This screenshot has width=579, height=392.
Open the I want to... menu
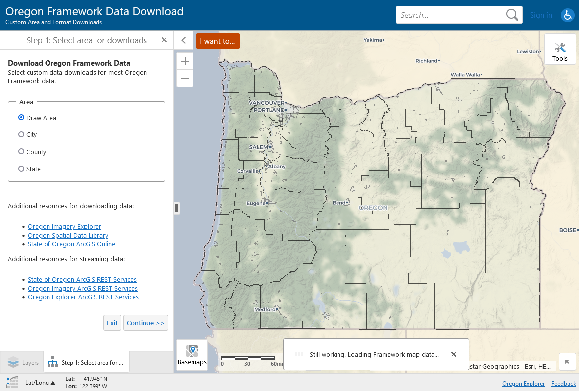pyautogui.click(x=218, y=41)
